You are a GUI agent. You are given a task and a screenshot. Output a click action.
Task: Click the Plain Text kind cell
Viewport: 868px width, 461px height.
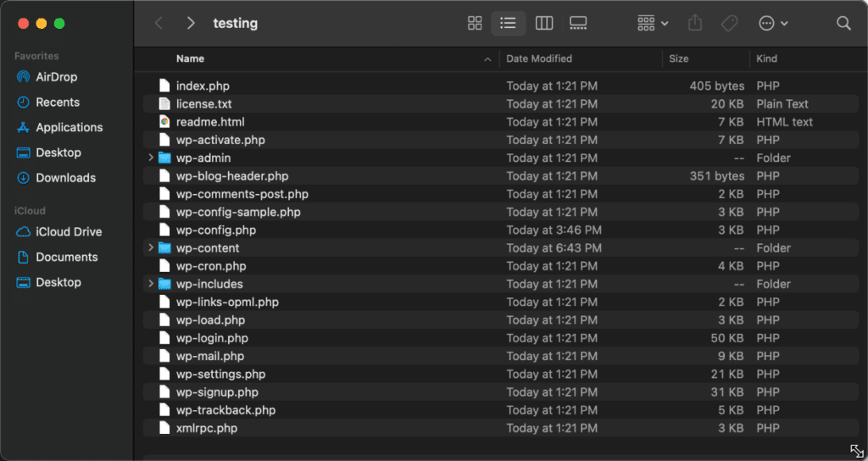(x=782, y=104)
